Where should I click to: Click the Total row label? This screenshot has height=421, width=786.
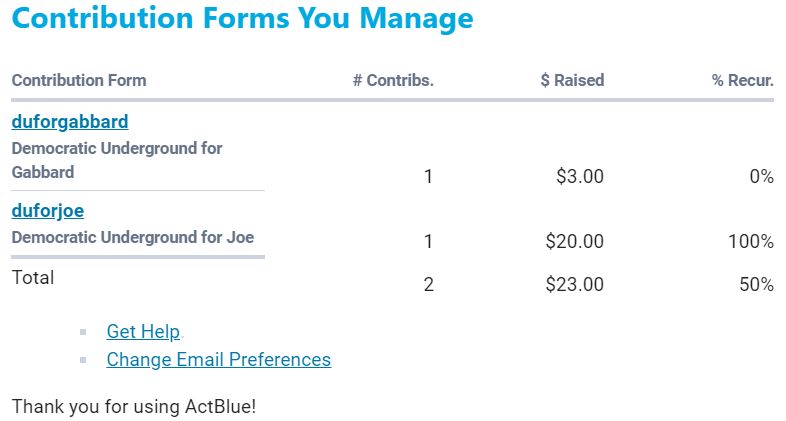33,277
